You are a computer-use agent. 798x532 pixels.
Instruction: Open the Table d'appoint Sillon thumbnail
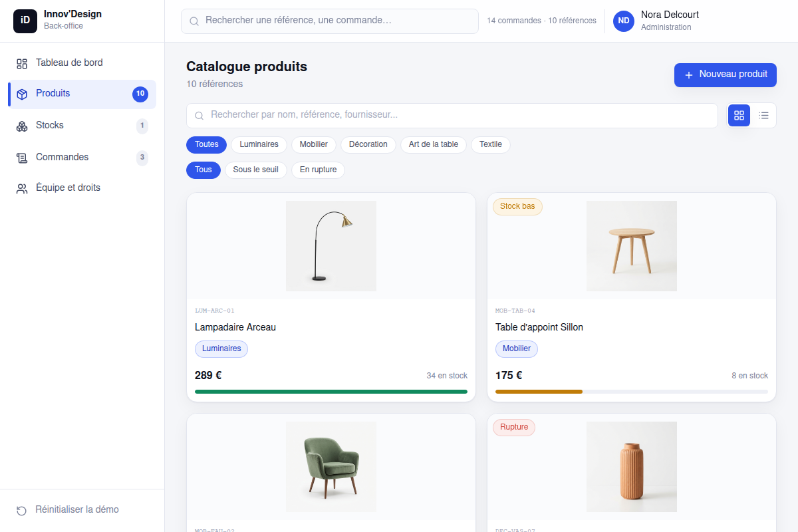click(x=632, y=246)
